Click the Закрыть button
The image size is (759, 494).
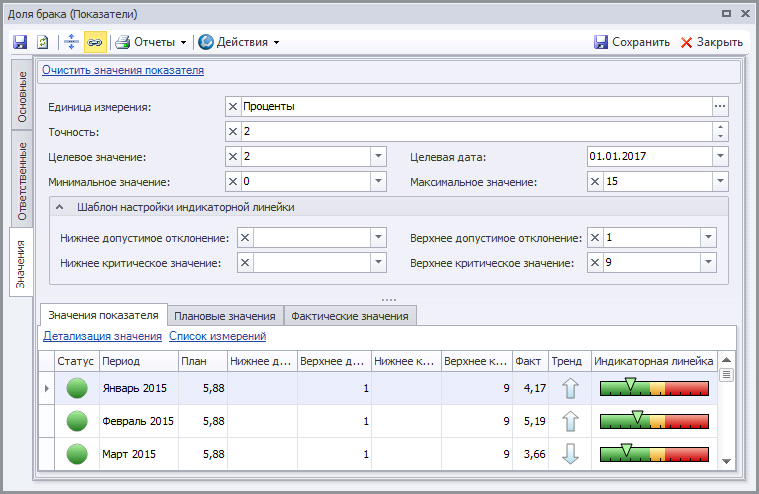pos(712,42)
